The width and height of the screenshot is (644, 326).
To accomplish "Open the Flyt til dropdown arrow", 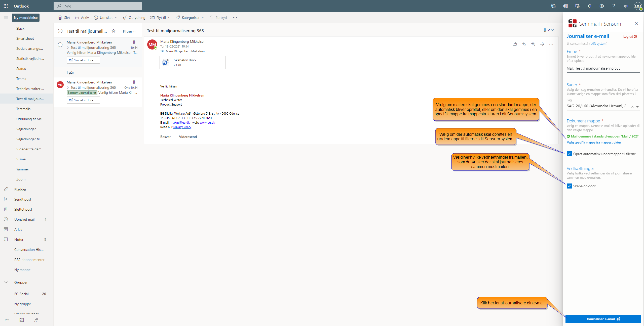I will click(169, 18).
